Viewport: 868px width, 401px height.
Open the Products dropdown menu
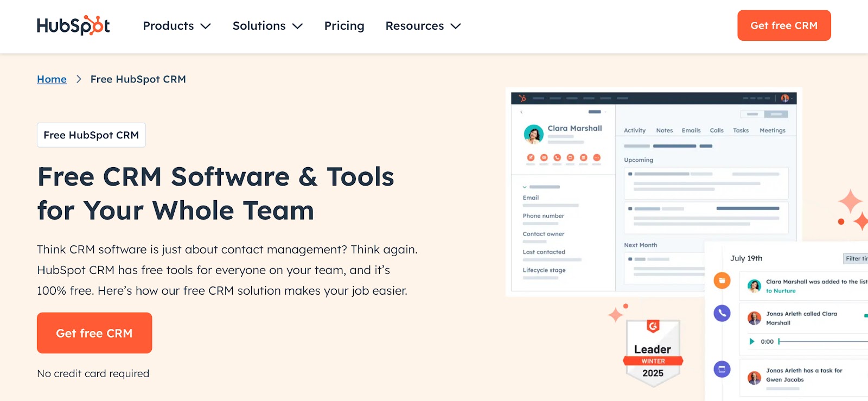(177, 26)
